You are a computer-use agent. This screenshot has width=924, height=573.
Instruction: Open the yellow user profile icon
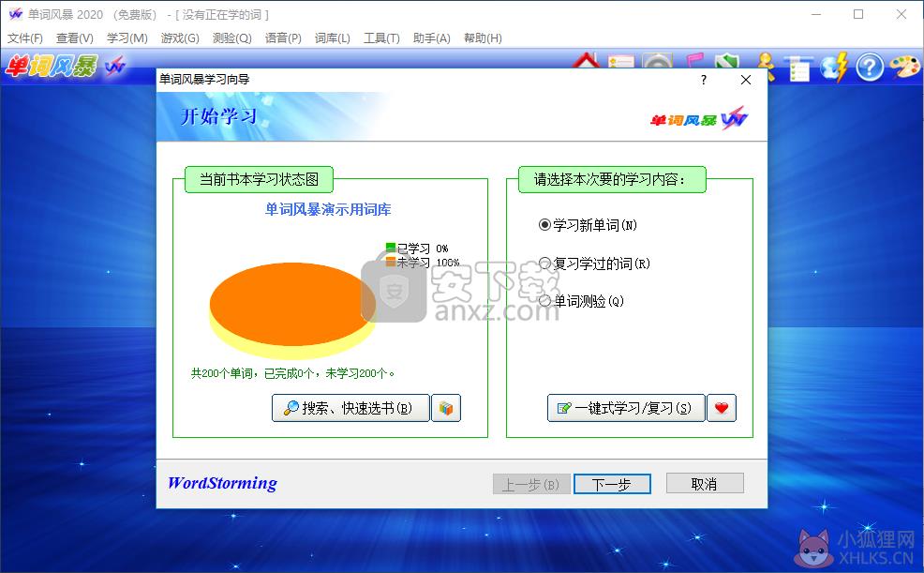765,66
